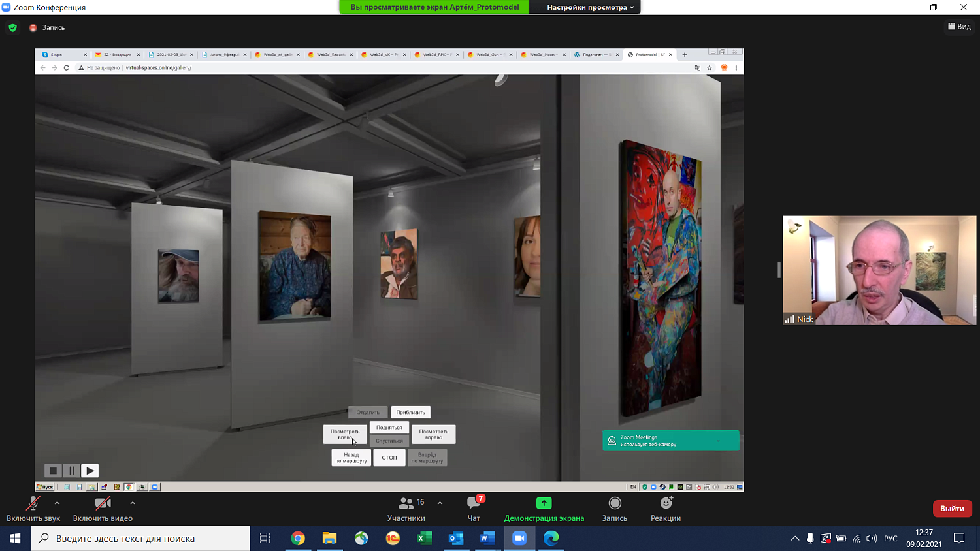Open the browser three-dot menu
The height and width of the screenshot is (551, 980).
coord(736,68)
